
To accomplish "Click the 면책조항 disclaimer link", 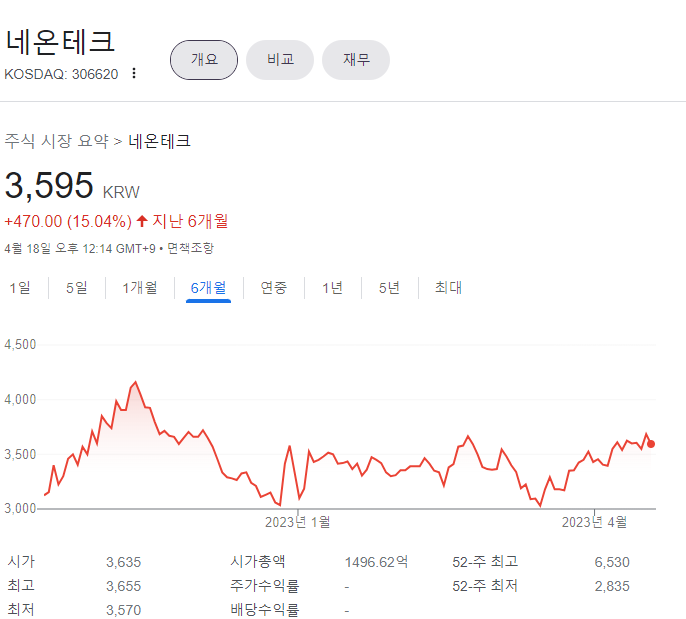I will pyautogui.click(x=191, y=248).
